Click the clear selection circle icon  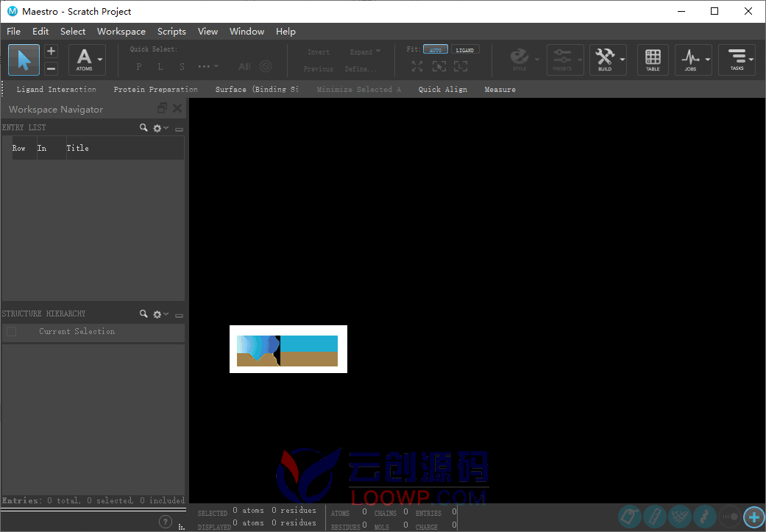[x=265, y=66]
